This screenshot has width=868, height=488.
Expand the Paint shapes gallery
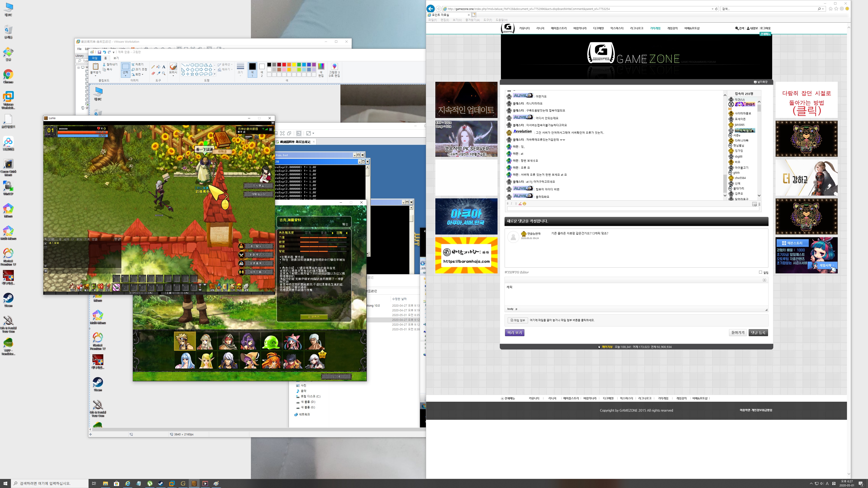pos(215,74)
